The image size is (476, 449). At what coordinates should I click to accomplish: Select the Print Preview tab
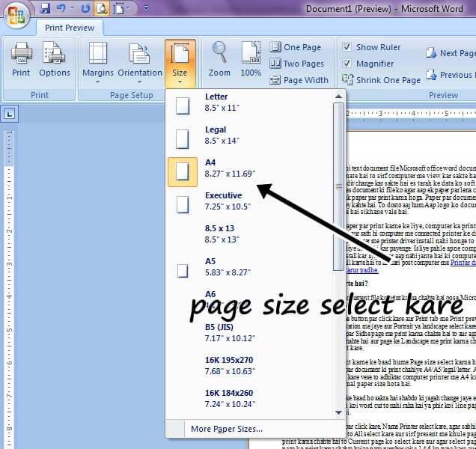click(70, 28)
